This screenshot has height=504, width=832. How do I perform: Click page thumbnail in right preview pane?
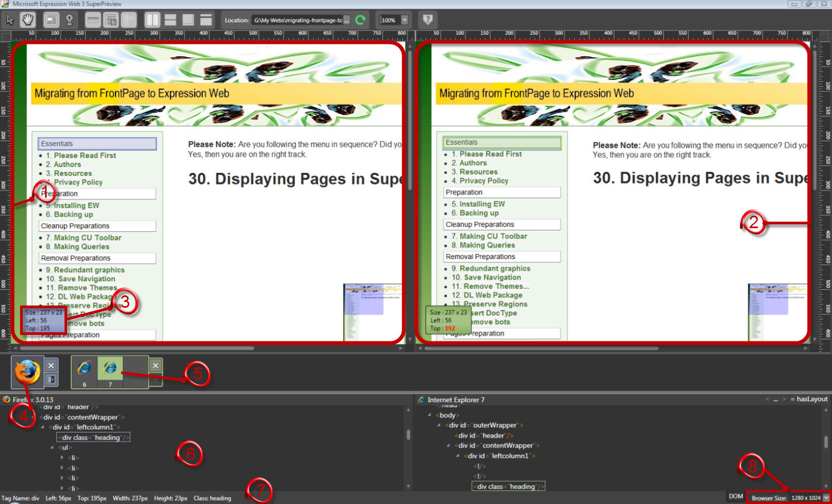tap(777, 312)
